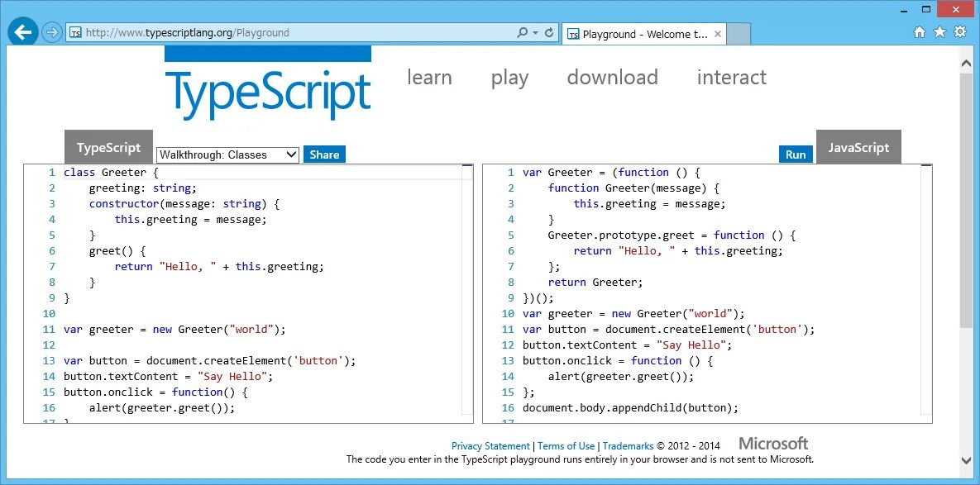980x485 pixels.
Task: Click the browser Back arrow button
Action: pos(22,32)
